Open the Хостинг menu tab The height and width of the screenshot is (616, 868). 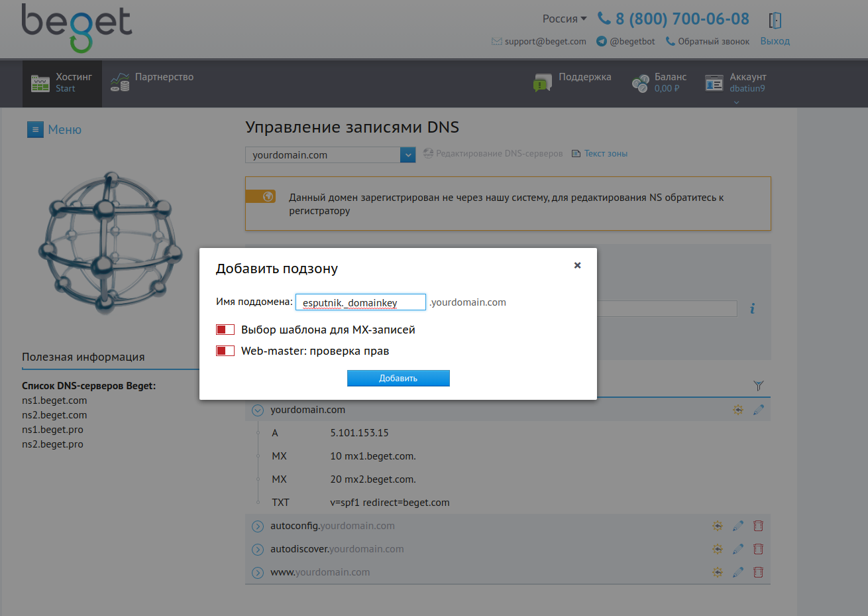pyautogui.click(x=62, y=83)
